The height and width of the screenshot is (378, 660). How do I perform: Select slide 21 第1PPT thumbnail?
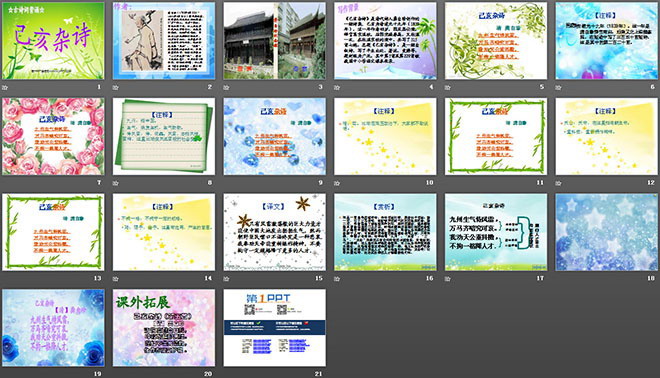click(x=274, y=327)
